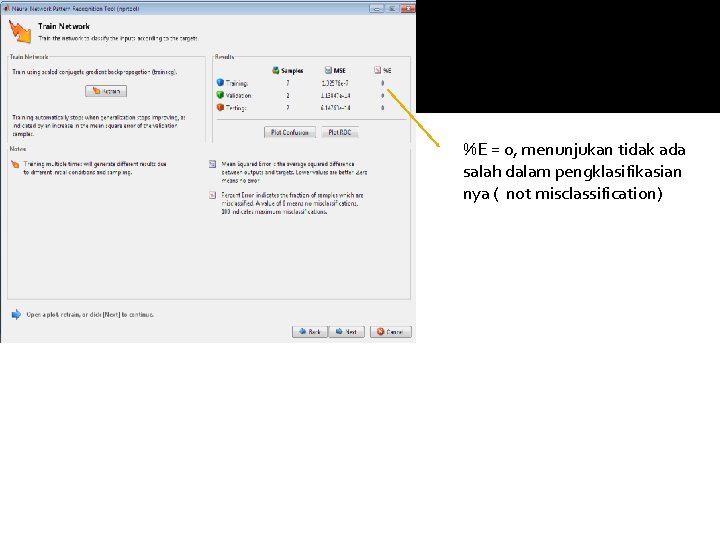Select the Training row label
The image size is (720, 540).
(237, 83)
